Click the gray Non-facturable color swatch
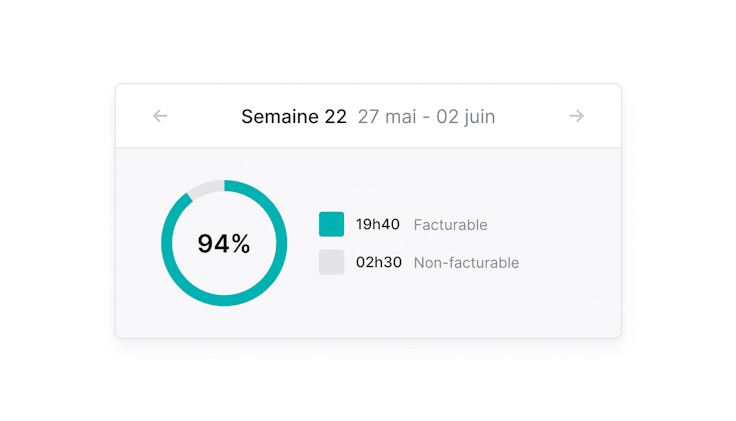736x421 pixels. tap(331, 262)
